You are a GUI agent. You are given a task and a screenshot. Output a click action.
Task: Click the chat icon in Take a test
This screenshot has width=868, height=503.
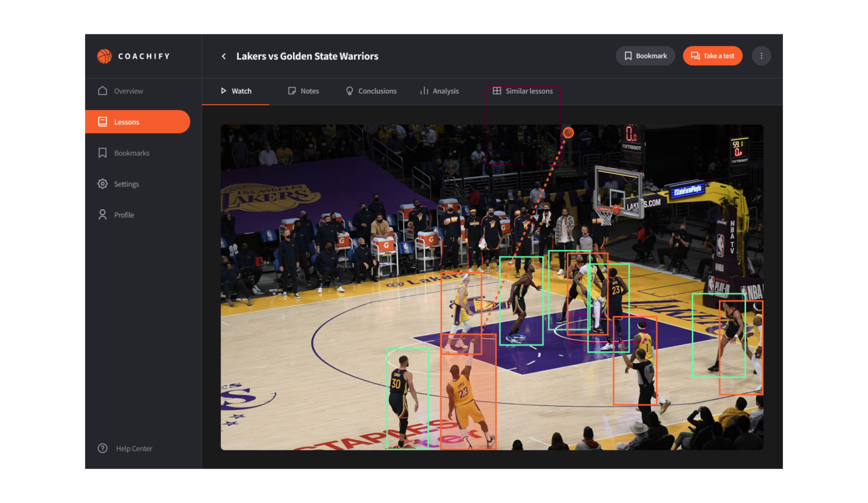(x=695, y=56)
